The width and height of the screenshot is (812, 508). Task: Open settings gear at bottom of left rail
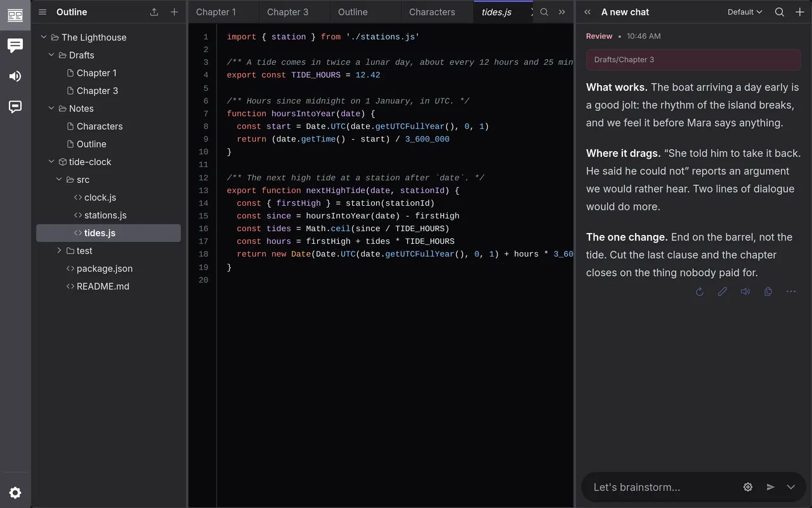(x=15, y=493)
